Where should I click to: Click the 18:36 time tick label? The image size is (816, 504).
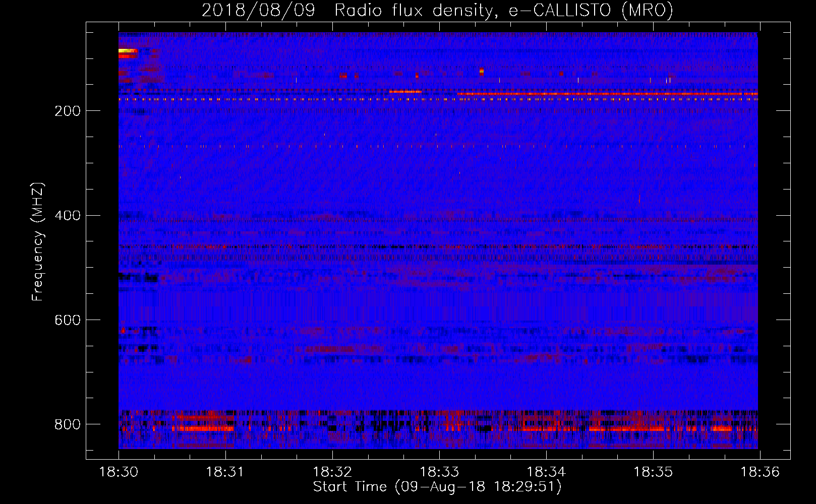(x=760, y=472)
